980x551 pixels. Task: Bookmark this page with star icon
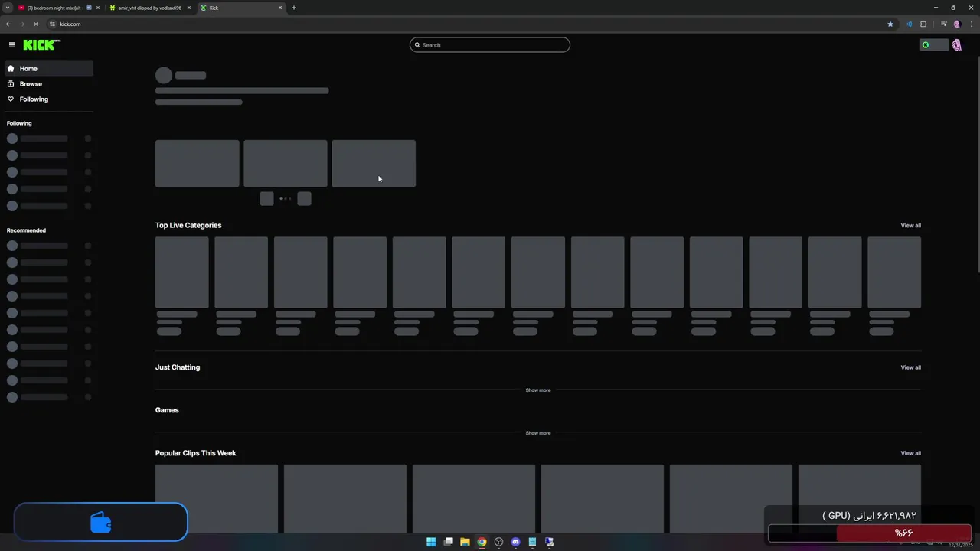coord(890,24)
